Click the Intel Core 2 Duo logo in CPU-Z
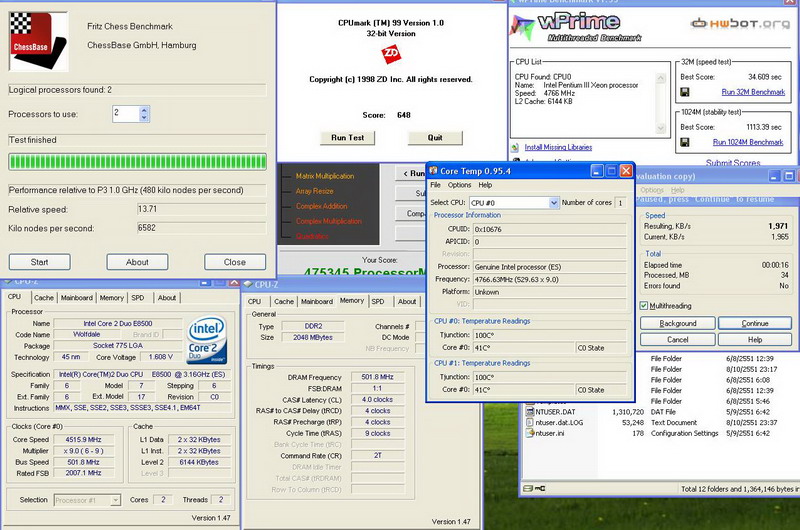The width and height of the screenshot is (800, 530). (x=207, y=340)
